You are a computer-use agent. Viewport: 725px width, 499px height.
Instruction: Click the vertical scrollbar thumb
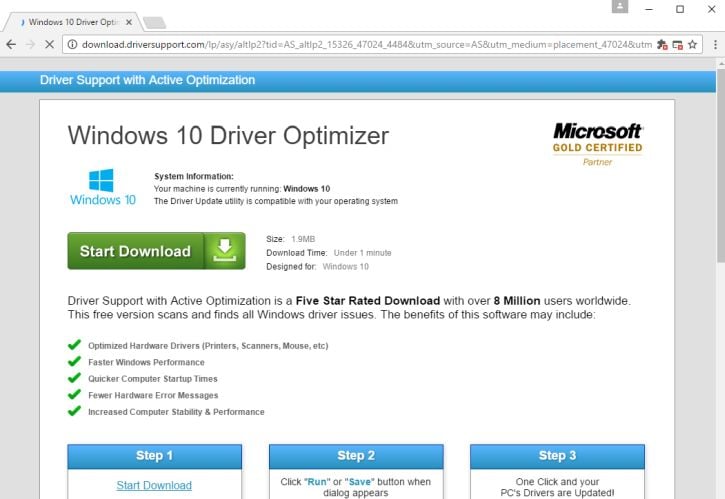coord(721,165)
